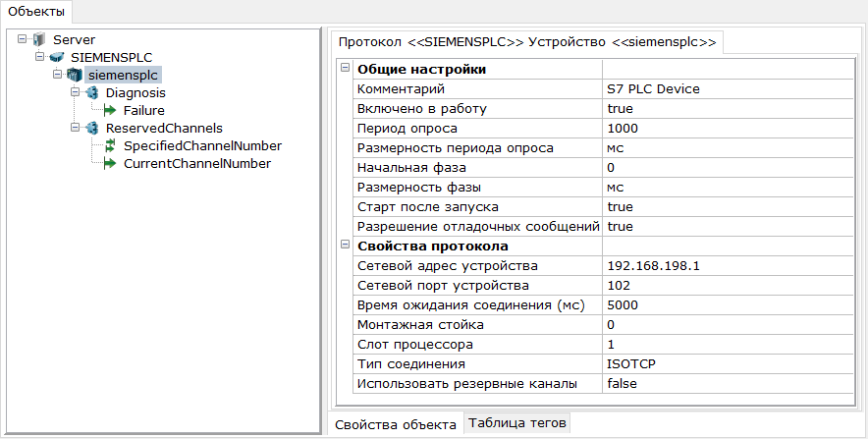
Task: Click the Старт после запуска true value
Action: tap(728, 207)
